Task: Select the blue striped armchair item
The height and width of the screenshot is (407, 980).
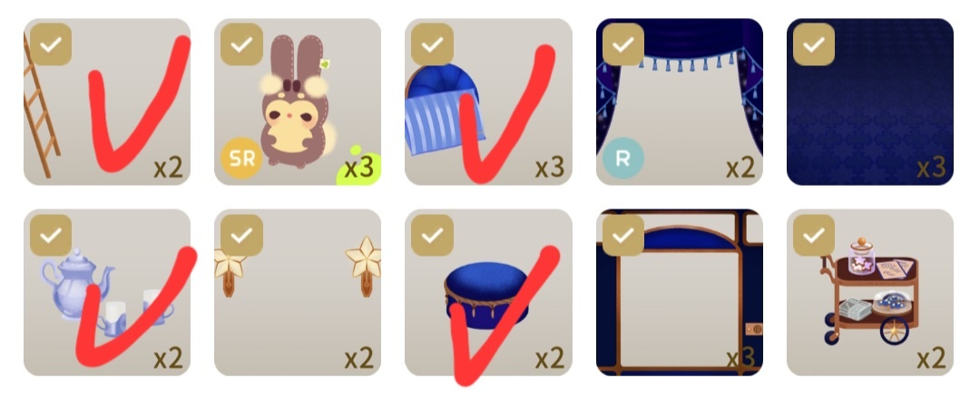Action: click(x=488, y=102)
